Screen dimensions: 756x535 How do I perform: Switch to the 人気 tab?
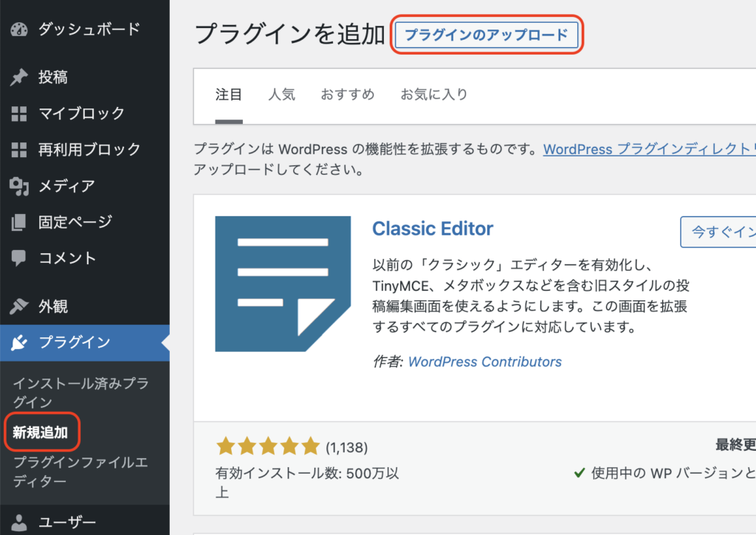point(281,94)
